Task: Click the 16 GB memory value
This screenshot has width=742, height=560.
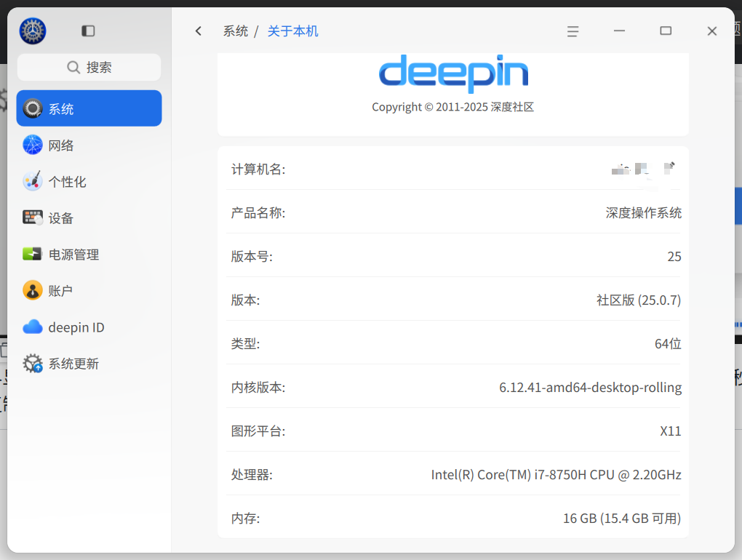Action: click(x=622, y=519)
